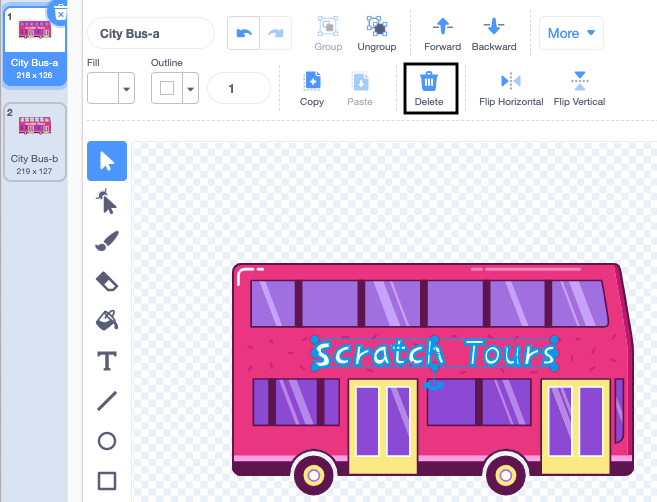The width and height of the screenshot is (657, 502).
Task: Copy the selected object
Action: (312, 88)
